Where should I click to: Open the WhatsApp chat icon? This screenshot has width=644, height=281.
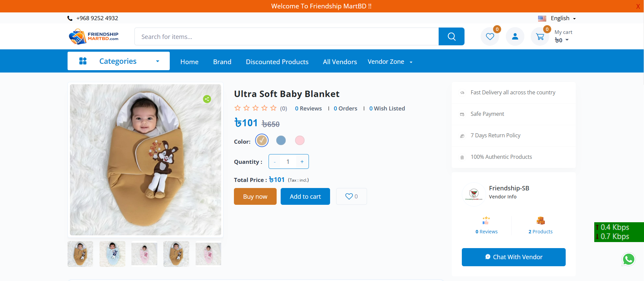pos(629,259)
